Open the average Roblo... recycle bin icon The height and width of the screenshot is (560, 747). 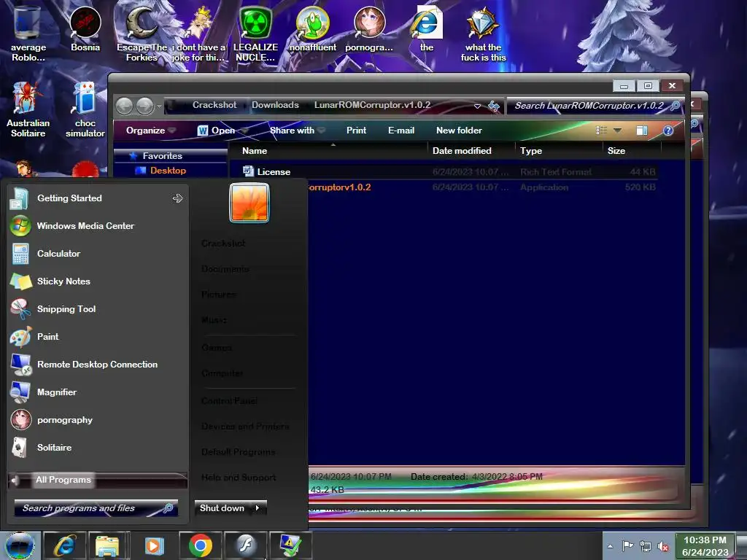[x=28, y=34]
